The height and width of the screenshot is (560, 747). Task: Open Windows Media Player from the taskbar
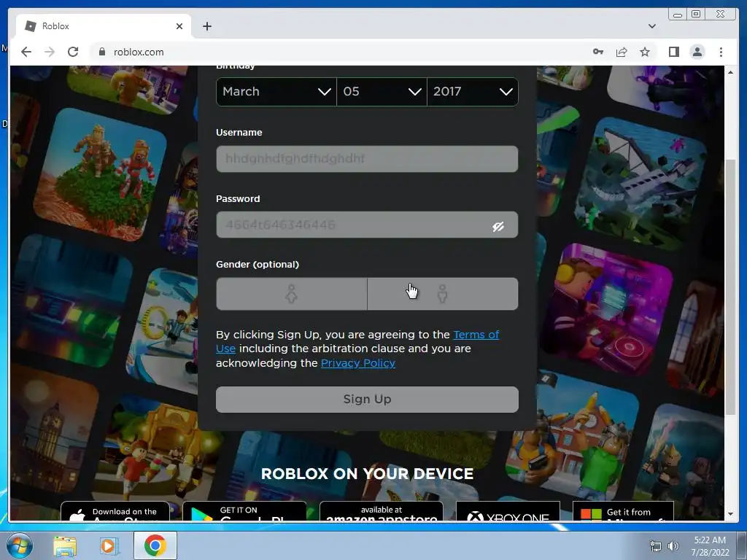108,545
